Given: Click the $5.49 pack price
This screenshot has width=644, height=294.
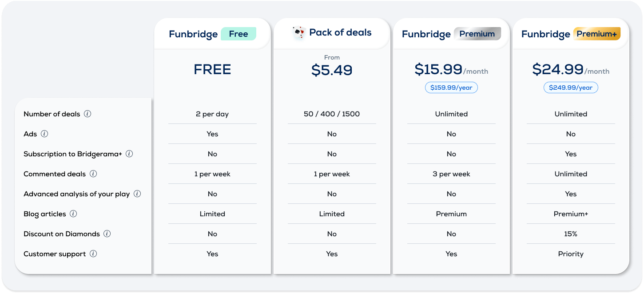Looking at the screenshot, I should pyautogui.click(x=332, y=70).
